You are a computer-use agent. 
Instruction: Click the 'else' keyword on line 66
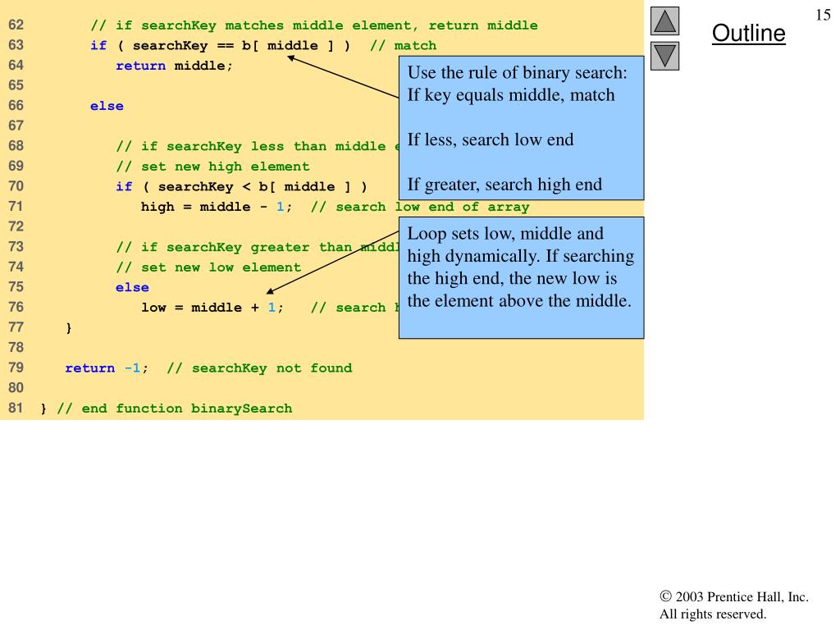coord(107,106)
